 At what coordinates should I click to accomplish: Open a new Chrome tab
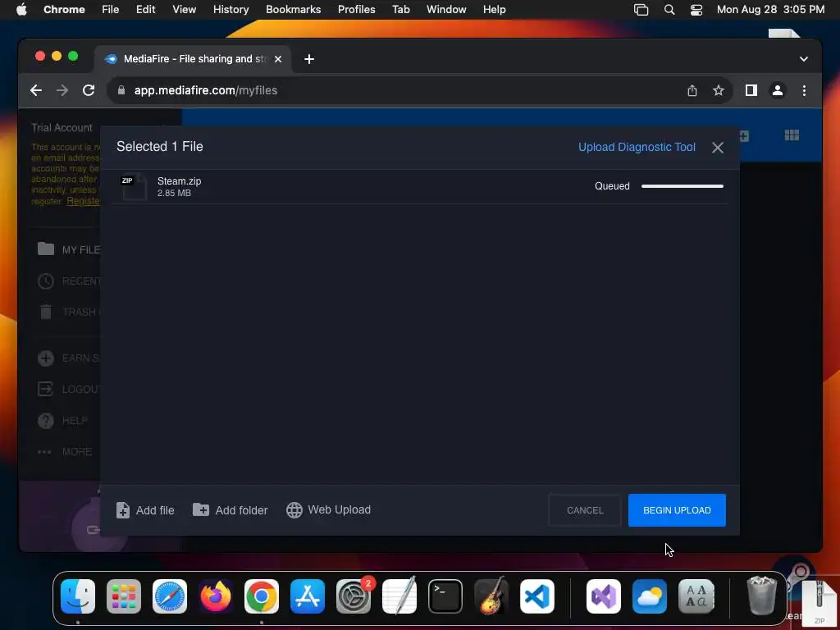pos(309,59)
